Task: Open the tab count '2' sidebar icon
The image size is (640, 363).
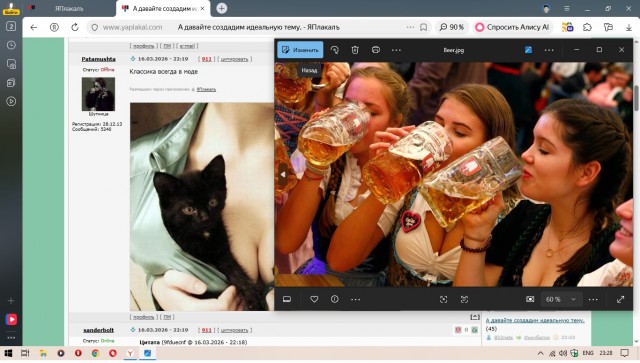Action: click(11, 26)
